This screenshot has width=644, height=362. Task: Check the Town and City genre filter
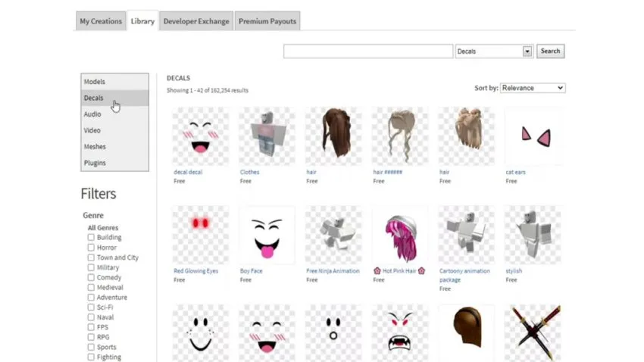91,257
